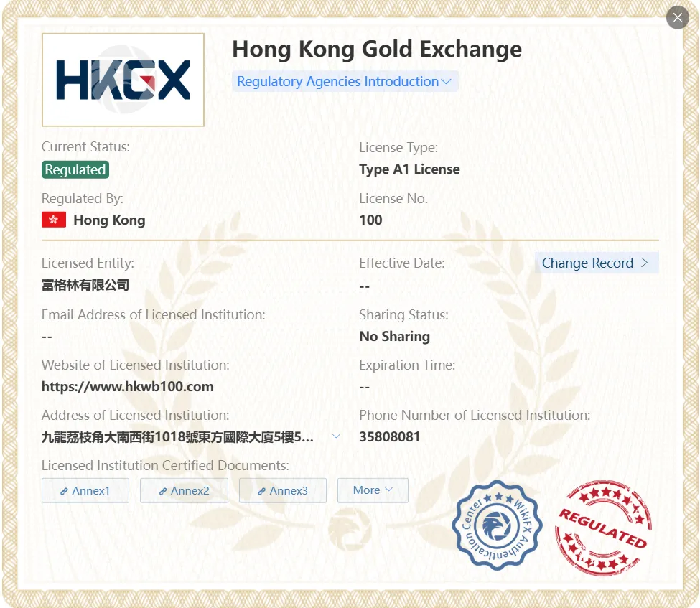Click the Current Status label

pyautogui.click(x=85, y=147)
